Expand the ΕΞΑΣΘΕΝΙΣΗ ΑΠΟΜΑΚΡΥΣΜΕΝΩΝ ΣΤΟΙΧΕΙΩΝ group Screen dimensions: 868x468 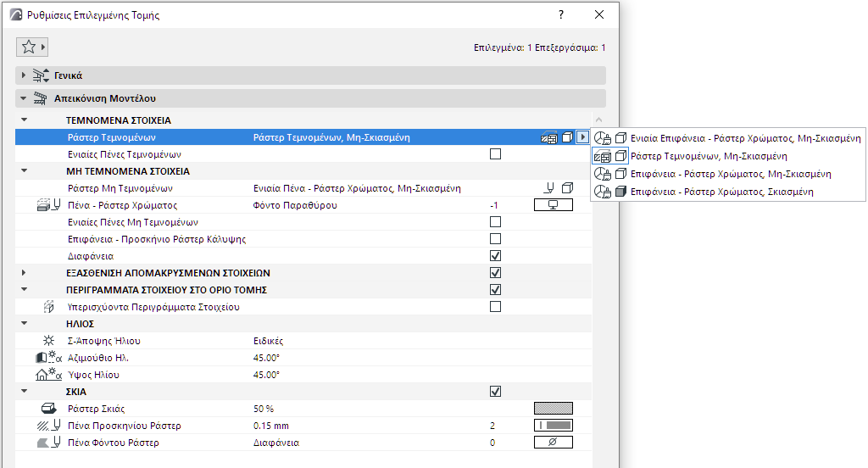pyautogui.click(x=23, y=272)
